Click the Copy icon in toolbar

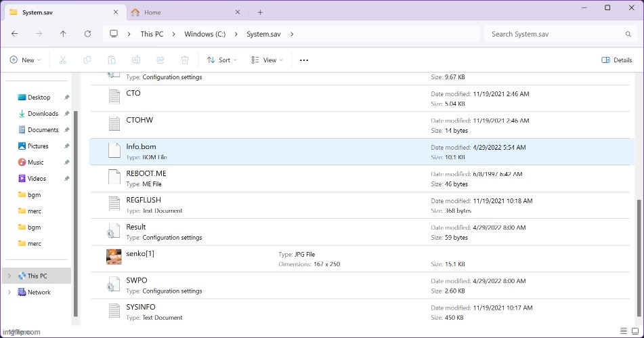coord(87,60)
